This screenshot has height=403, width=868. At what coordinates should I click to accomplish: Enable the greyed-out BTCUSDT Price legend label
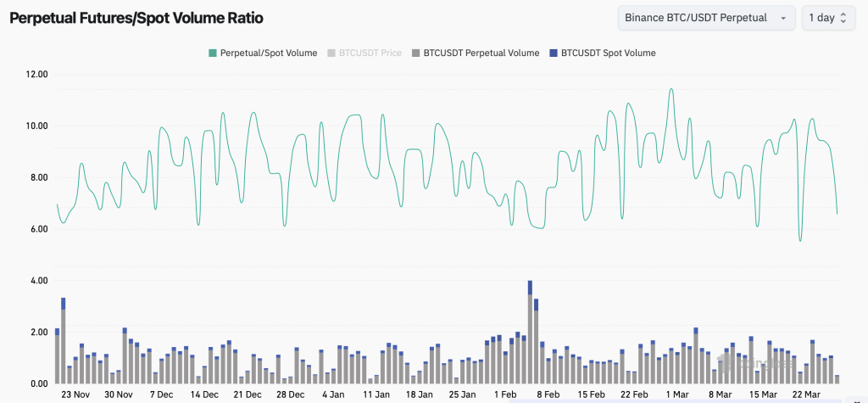point(370,53)
